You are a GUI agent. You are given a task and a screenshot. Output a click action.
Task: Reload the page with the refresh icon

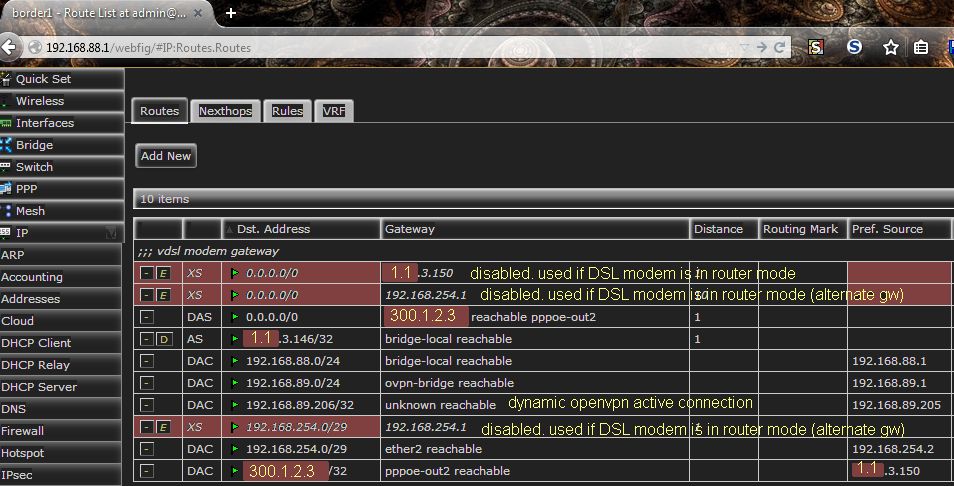[781, 47]
